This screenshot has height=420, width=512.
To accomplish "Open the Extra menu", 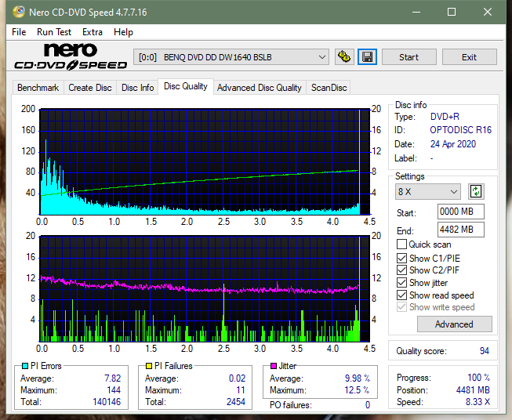I will point(93,32).
